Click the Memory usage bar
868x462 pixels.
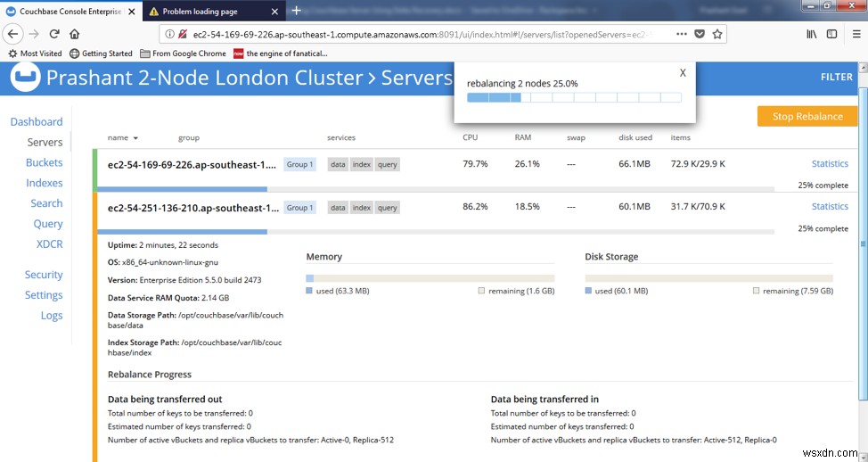coord(430,278)
